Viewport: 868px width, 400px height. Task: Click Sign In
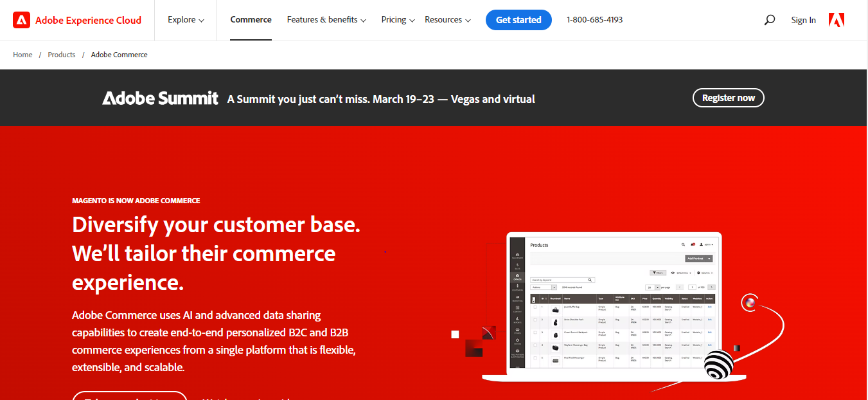pos(803,21)
